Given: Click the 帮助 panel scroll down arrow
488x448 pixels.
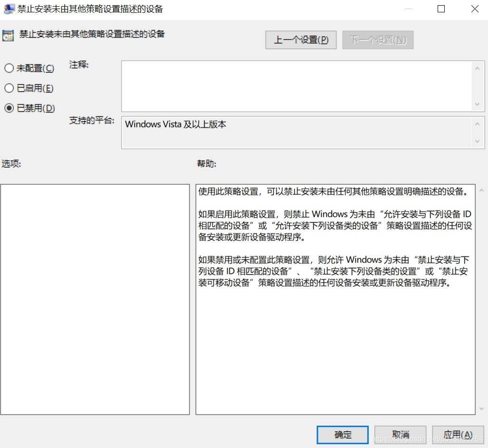Looking at the screenshot, I should click(x=482, y=409).
